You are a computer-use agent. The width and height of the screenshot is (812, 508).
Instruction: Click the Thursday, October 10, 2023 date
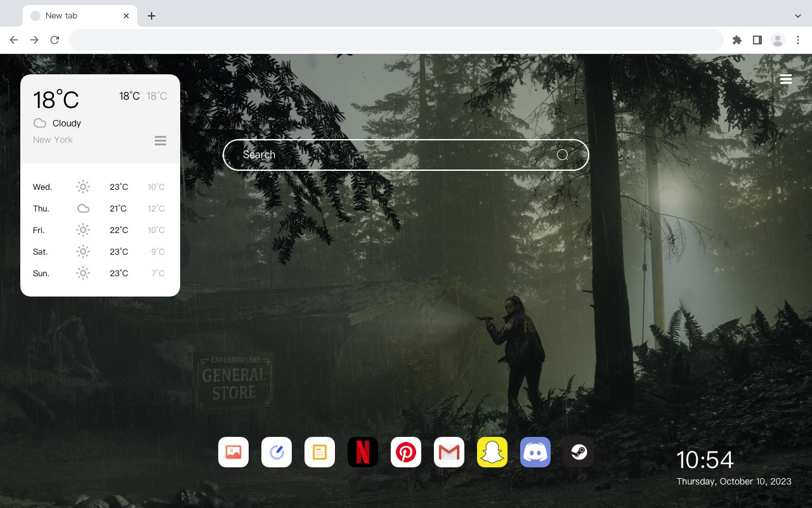pyautogui.click(x=734, y=481)
